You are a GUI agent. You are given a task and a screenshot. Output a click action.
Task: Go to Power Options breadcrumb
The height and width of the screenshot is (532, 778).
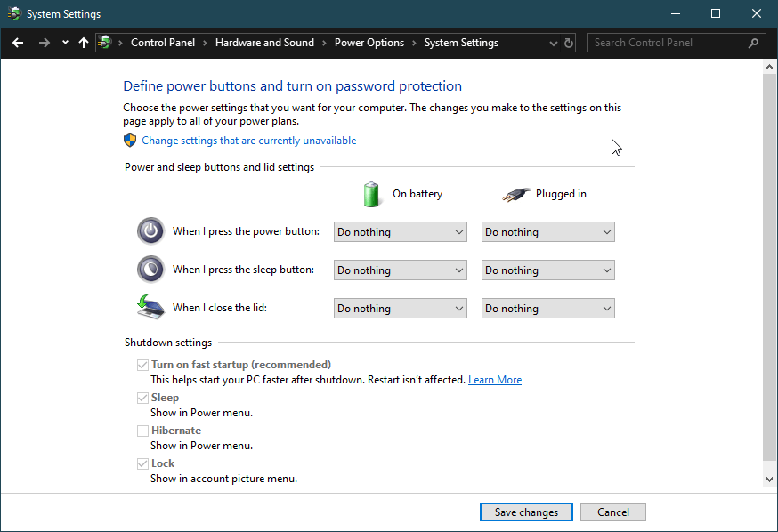click(x=369, y=43)
